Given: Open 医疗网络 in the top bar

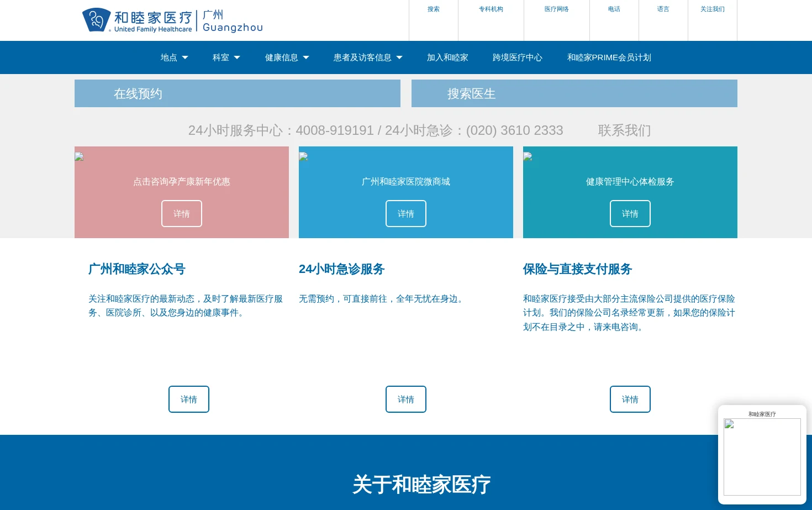Looking at the screenshot, I should (557, 9).
